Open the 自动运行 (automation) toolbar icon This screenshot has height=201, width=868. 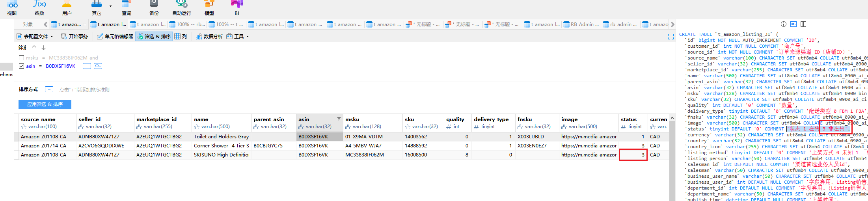[181, 8]
